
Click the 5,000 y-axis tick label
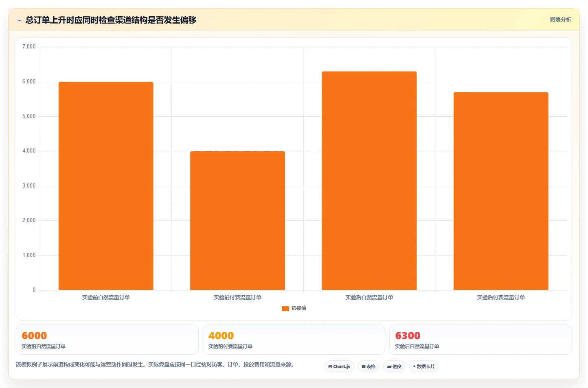click(x=29, y=116)
